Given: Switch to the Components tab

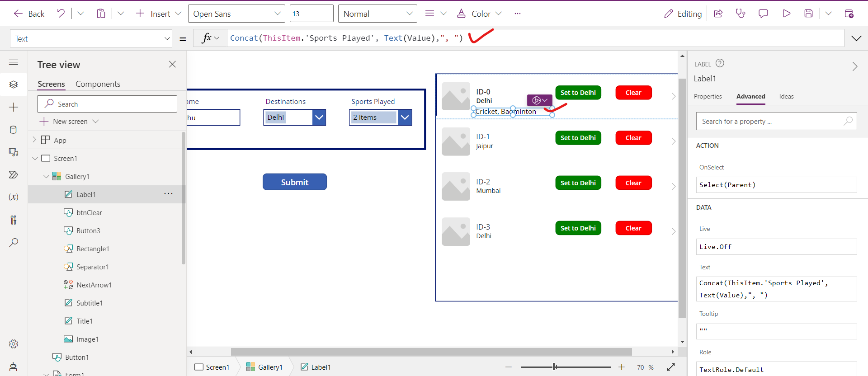Looking at the screenshot, I should pos(98,84).
